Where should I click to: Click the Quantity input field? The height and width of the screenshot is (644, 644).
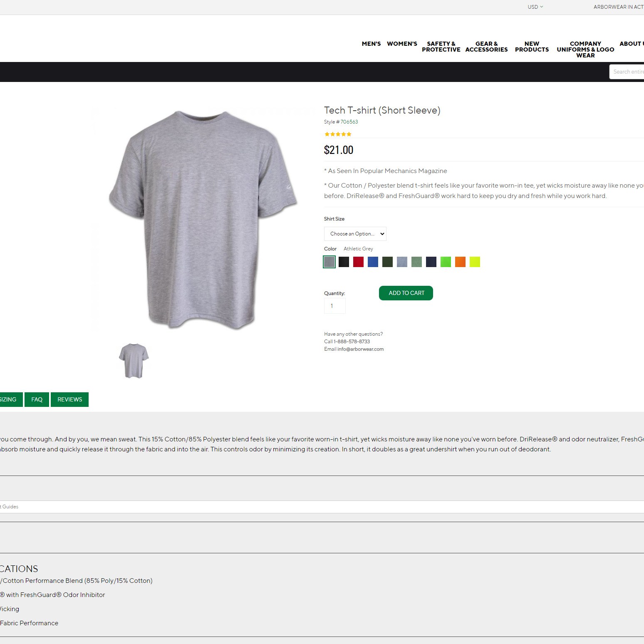click(x=334, y=306)
